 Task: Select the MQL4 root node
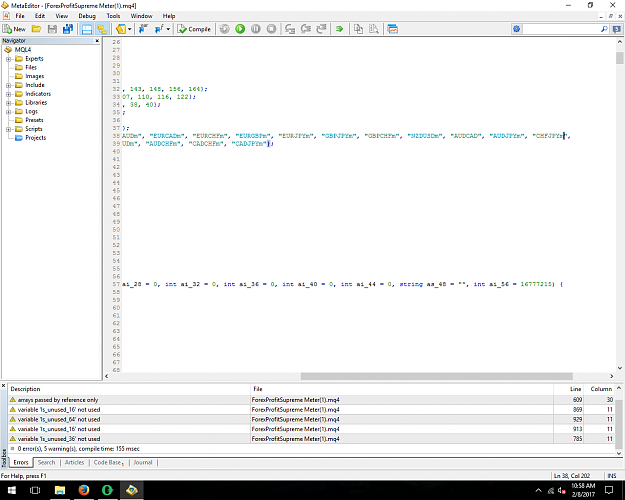(23, 50)
